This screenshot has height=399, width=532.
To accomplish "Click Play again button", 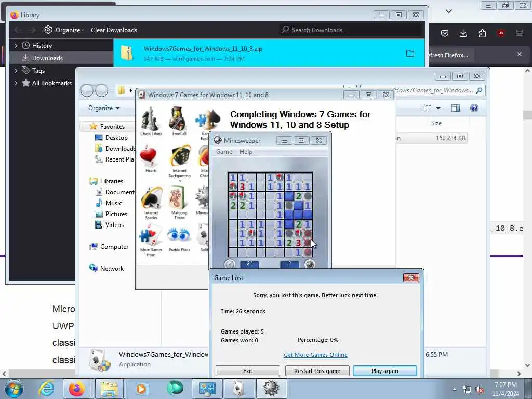I will point(385,371).
